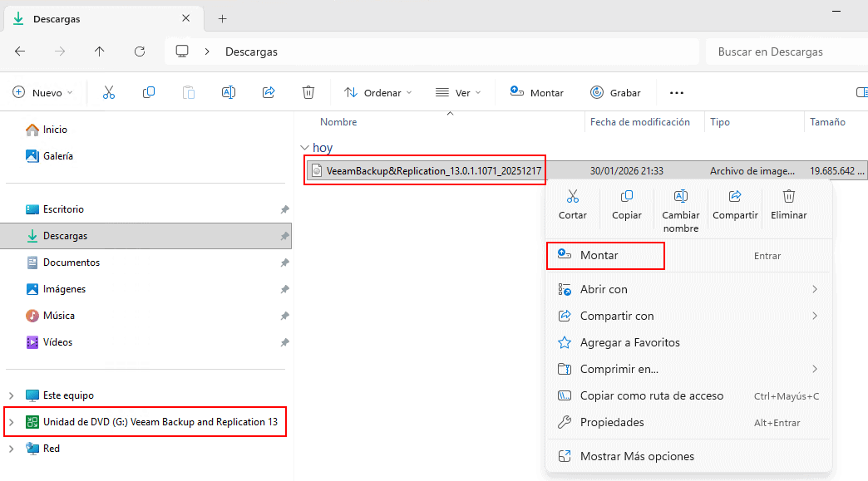The height and width of the screenshot is (481, 868).
Task: Open Inicio in the navigation pane
Action: pyautogui.click(x=55, y=130)
